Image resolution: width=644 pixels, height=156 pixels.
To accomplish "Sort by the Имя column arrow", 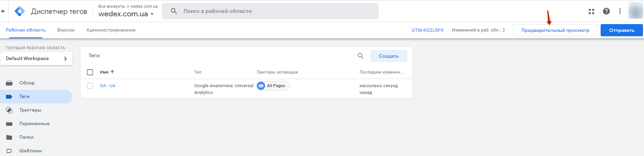I will click(113, 72).
